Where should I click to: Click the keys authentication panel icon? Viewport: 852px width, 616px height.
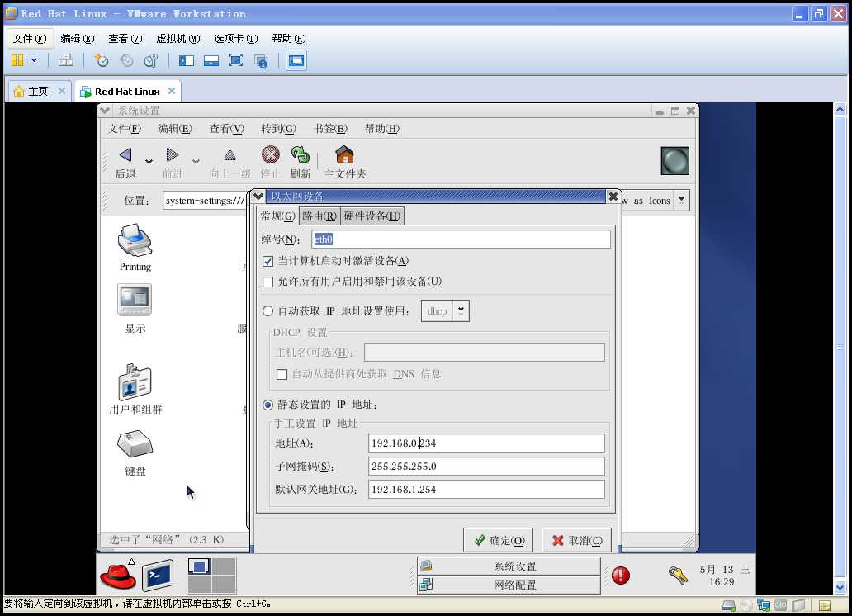[x=678, y=576]
